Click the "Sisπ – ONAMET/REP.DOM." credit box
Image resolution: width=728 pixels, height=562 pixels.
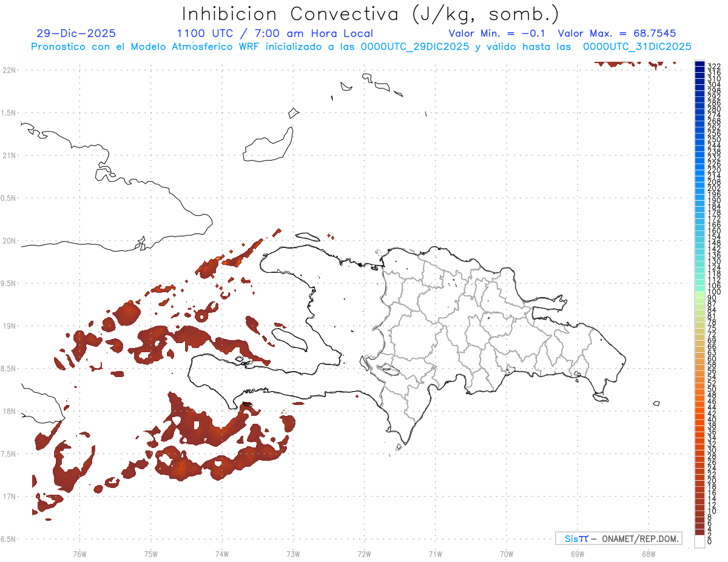(618, 538)
